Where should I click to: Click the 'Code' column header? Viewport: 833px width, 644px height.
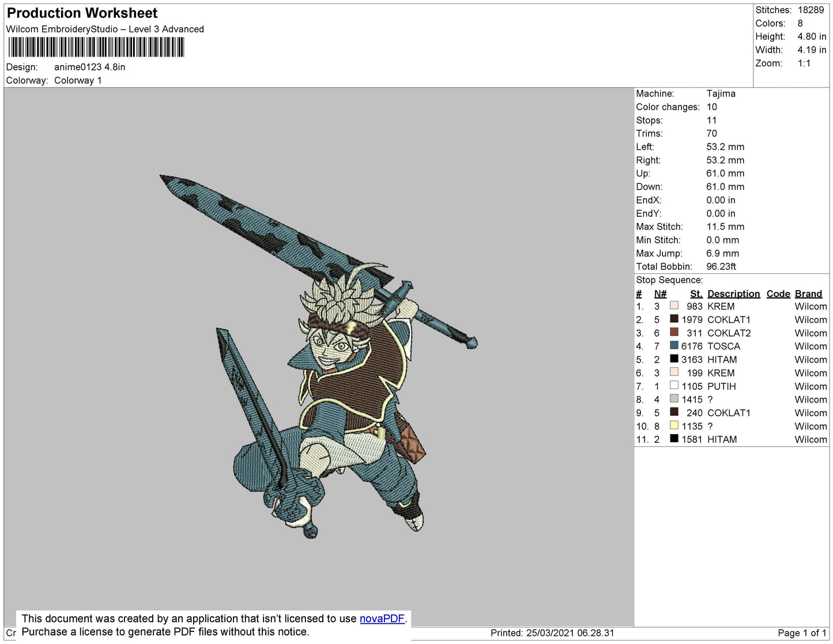point(778,294)
